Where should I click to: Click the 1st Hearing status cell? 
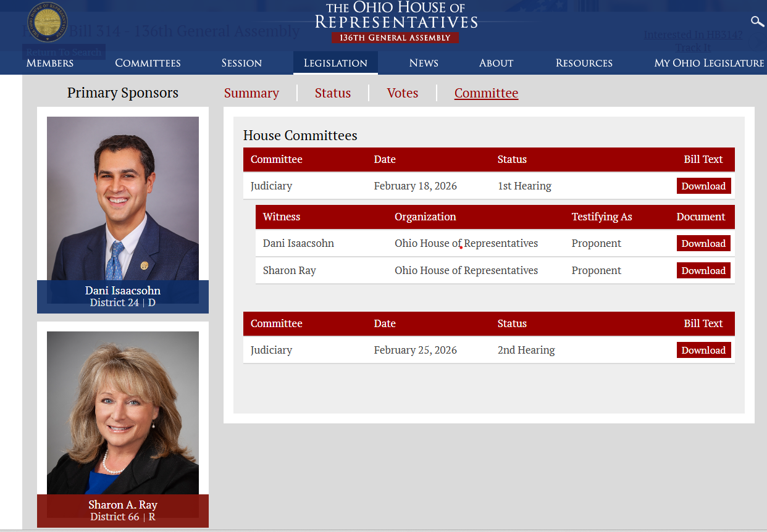pyautogui.click(x=524, y=186)
